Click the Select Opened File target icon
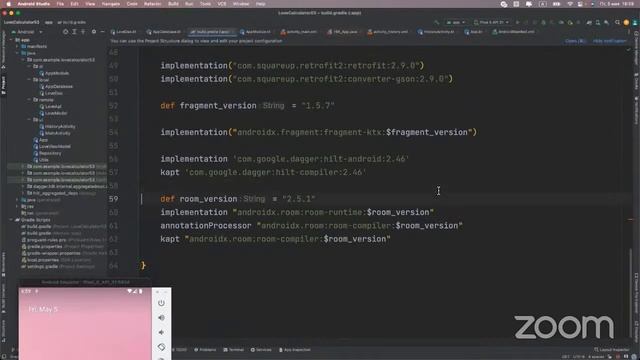The width and height of the screenshot is (640, 360). click(65, 31)
